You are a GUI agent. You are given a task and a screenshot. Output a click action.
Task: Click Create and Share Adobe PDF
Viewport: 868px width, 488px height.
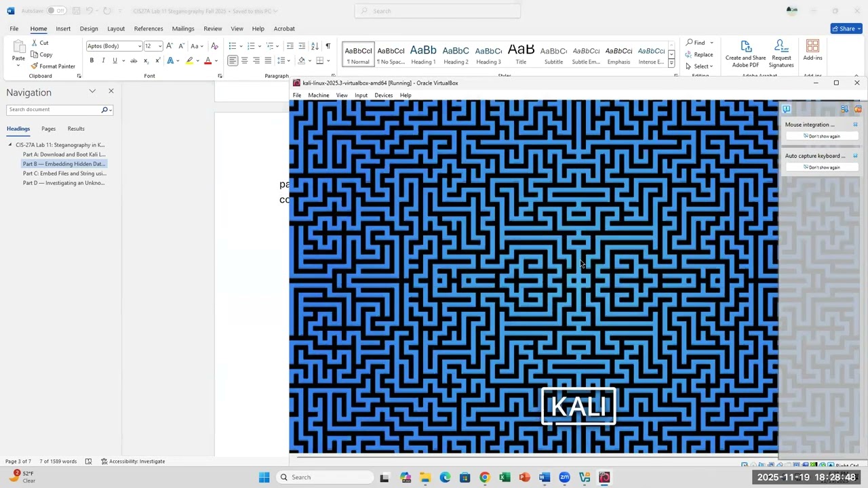[x=745, y=53]
